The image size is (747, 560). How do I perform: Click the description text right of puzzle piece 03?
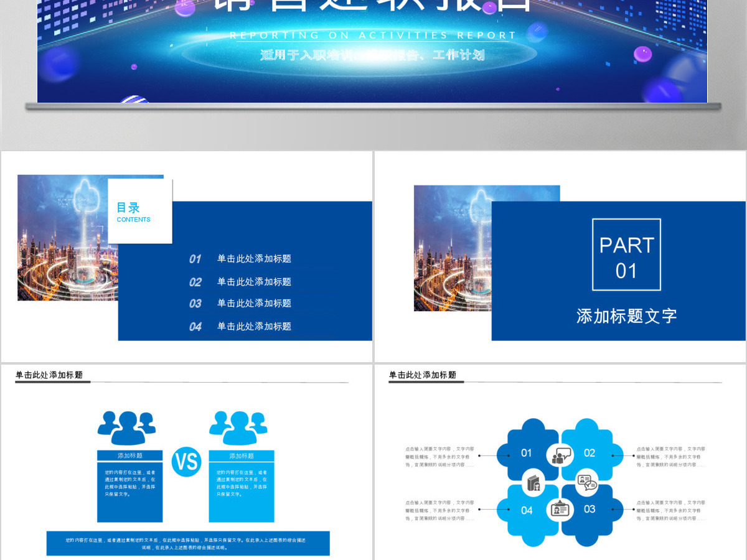coord(671,510)
